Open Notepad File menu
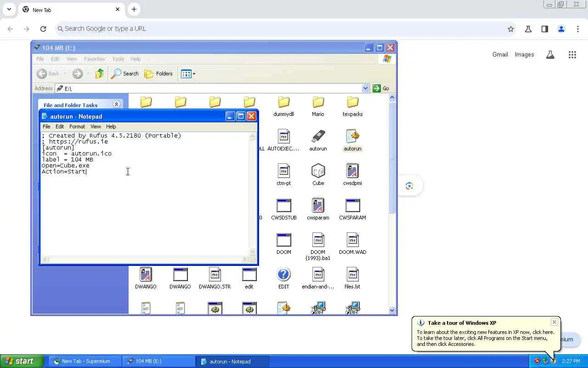The image size is (588, 368). click(x=46, y=126)
